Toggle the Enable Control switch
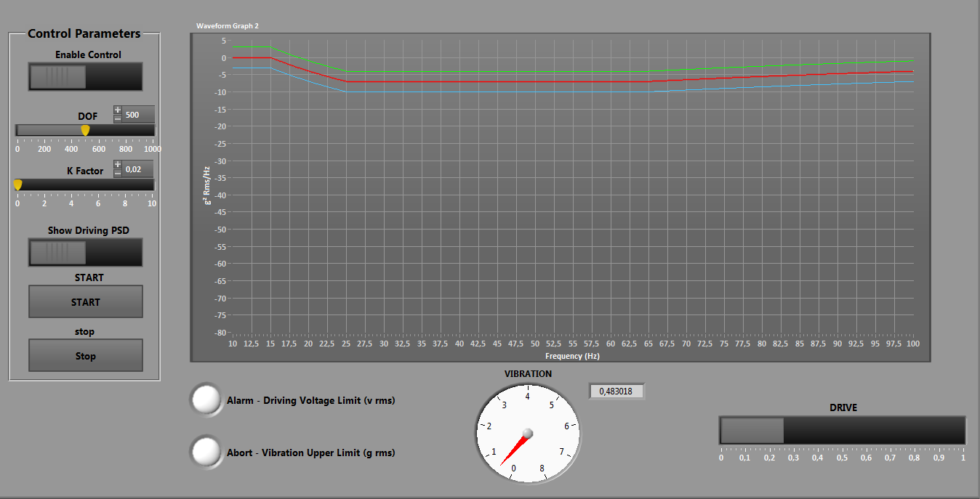Image resolution: width=980 pixels, height=499 pixels. click(x=86, y=76)
